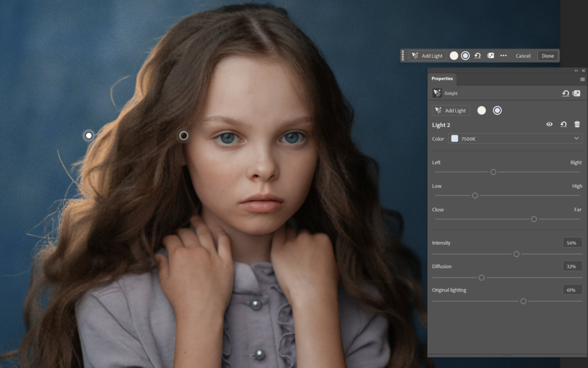Viewport: 588px width, 368px height.
Task: Click the Close/Far slider handle
Action: [534, 219]
